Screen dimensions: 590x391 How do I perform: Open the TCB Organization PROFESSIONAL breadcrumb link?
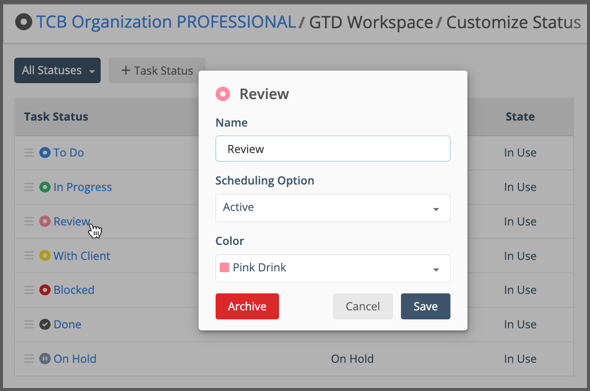pyautogui.click(x=166, y=22)
